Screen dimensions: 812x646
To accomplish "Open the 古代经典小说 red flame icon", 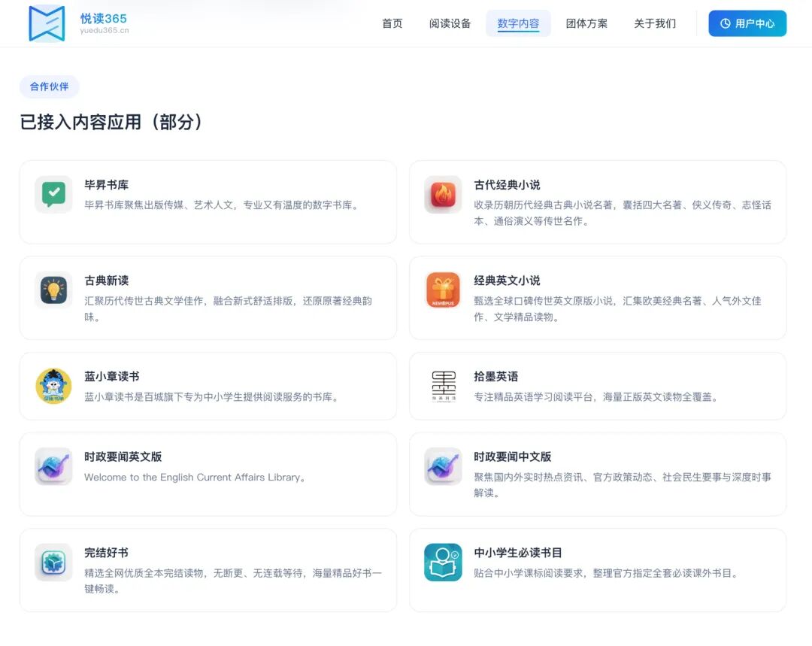I will (x=443, y=194).
